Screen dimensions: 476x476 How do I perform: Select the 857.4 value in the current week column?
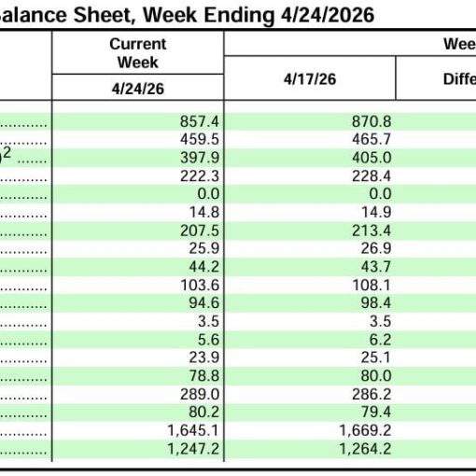(x=200, y=121)
